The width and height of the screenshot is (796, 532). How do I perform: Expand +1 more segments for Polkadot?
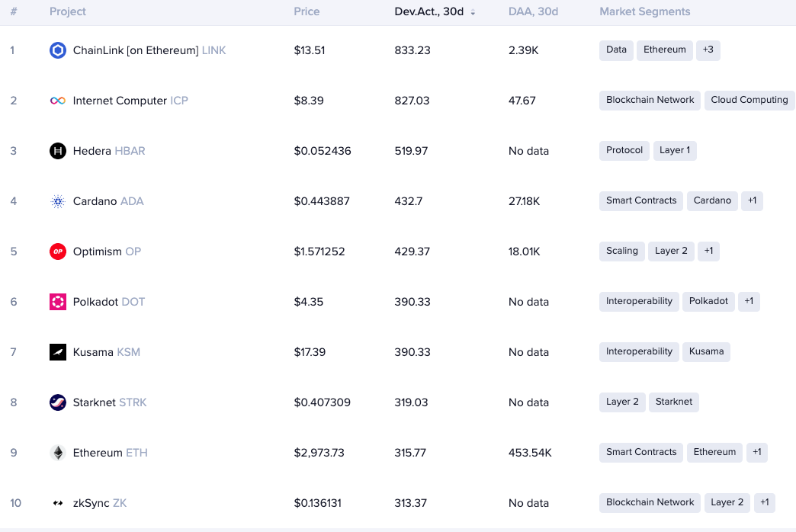tap(749, 301)
